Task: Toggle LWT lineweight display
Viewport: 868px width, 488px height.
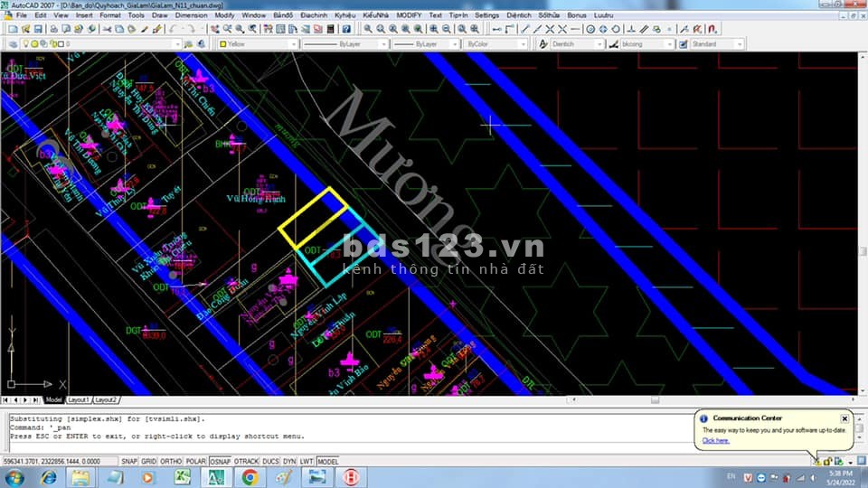Action: (x=307, y=461)
